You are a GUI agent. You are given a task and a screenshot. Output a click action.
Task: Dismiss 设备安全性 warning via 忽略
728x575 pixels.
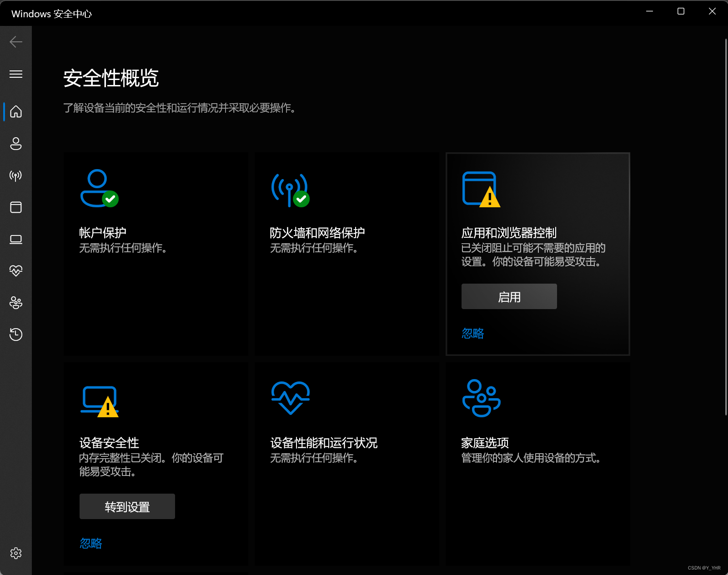[x=90, y=544]
